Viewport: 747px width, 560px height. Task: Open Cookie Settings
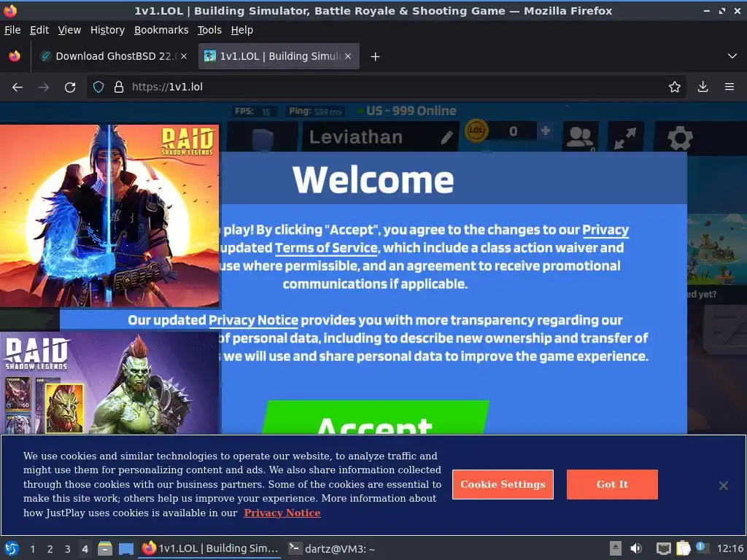click(503, 484)
